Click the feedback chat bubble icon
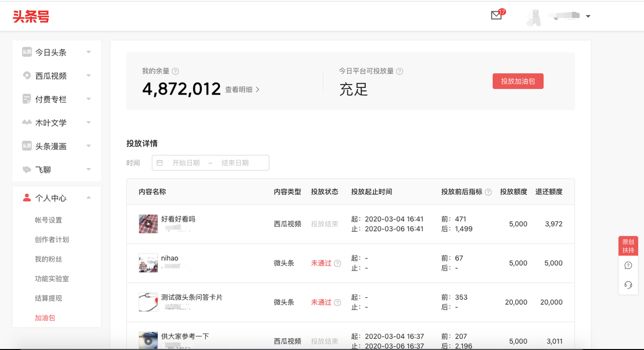The height and width of the screenshot is (350, 644). point(628,265)
